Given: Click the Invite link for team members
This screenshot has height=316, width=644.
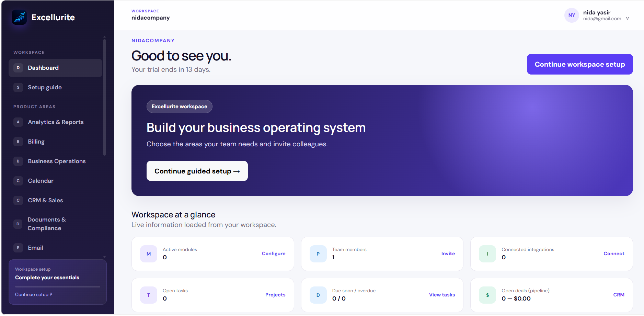Looking at the screenshot, I should coord(448,253).
